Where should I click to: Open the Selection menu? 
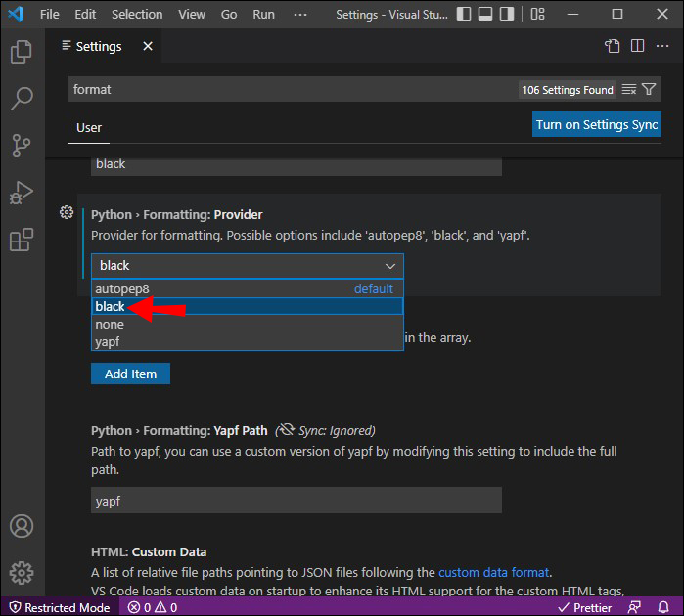point(137,15)
